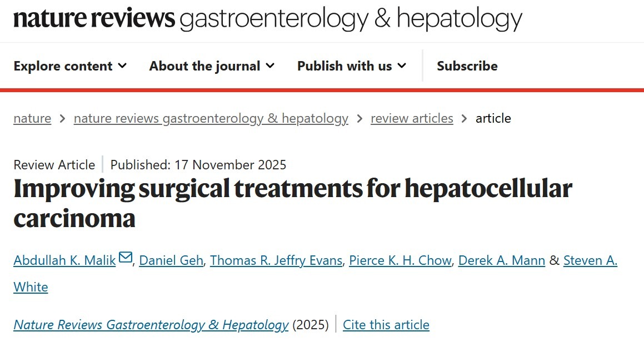
Task: Click the Nature Reviews Gastroenterology & Hepatology journal link
Action: tap(151, 324)
